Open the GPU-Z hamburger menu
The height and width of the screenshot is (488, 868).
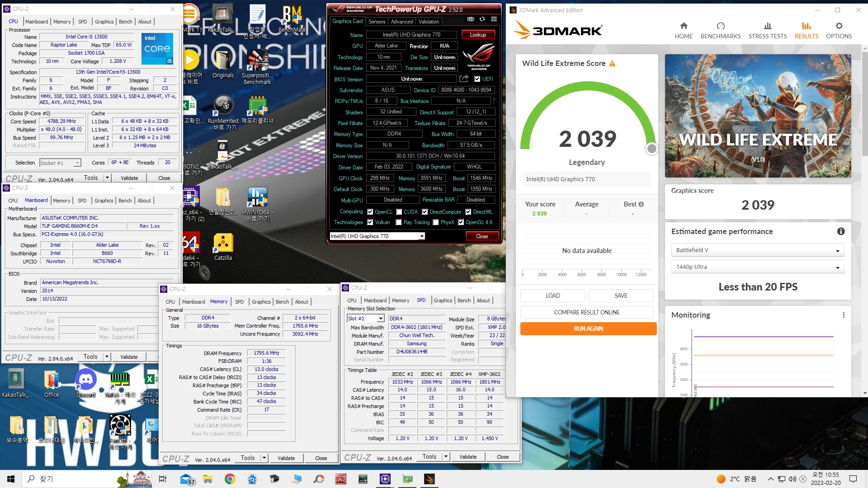494,19
